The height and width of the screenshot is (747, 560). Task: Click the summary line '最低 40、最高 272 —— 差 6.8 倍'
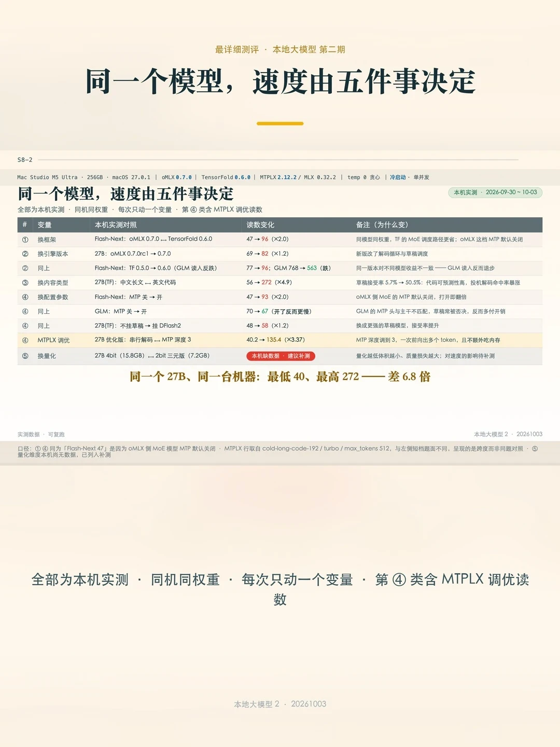coord(349,377)
